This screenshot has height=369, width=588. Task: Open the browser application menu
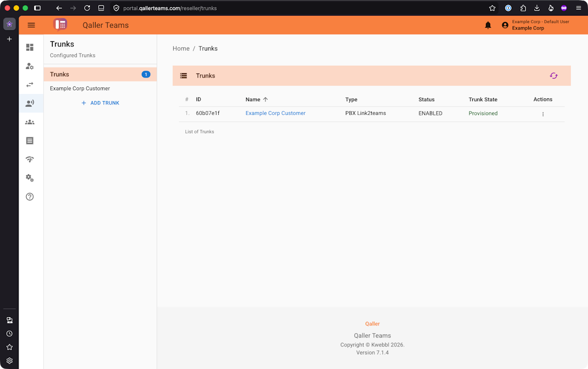579,8
